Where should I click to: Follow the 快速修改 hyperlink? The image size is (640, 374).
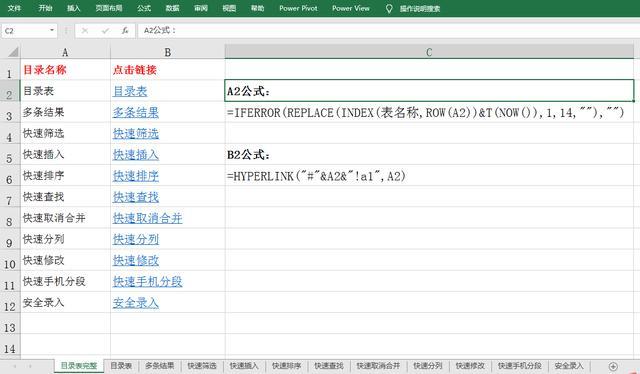click(136, 260)
